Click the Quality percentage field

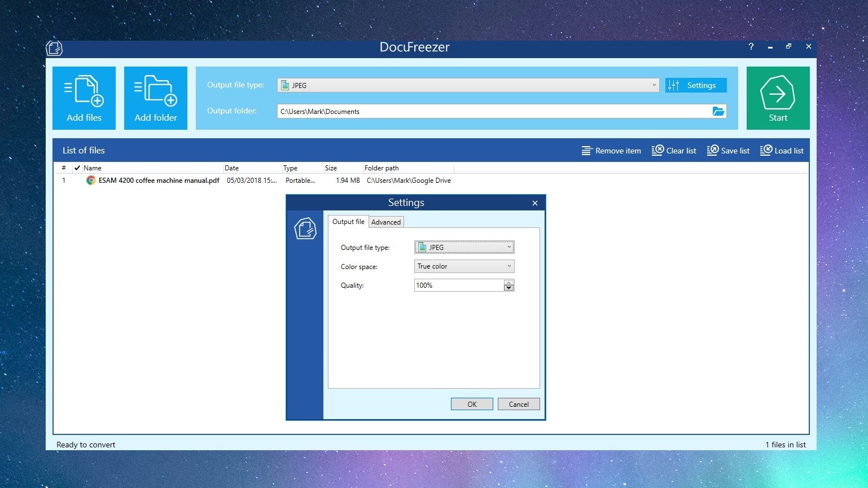(459, 285)
